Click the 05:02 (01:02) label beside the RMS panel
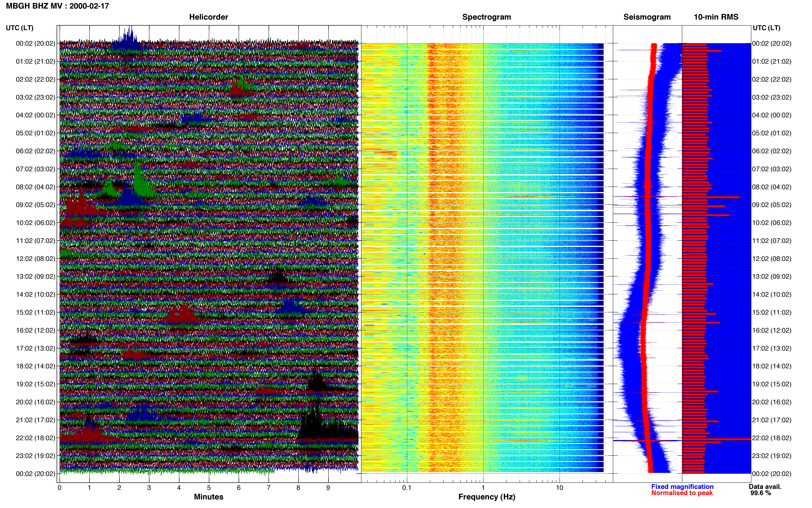 click(x=772, y=133)
